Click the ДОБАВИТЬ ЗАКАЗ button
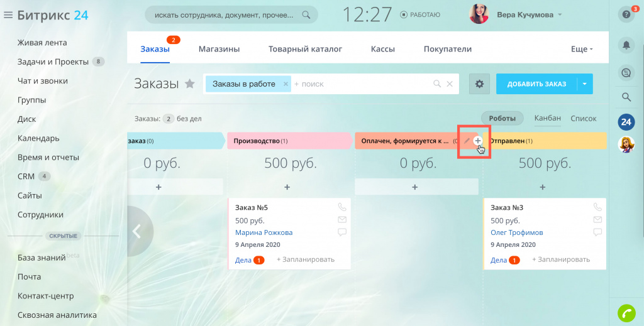The image size is (644, 326). click(536, 84)
